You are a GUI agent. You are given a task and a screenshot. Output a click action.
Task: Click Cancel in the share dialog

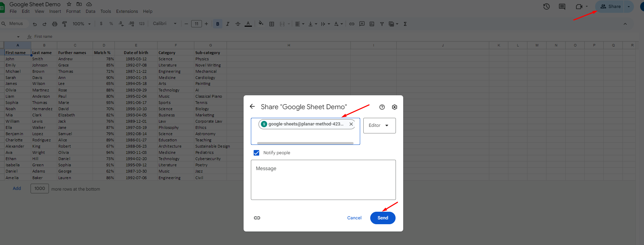(354, 218)
